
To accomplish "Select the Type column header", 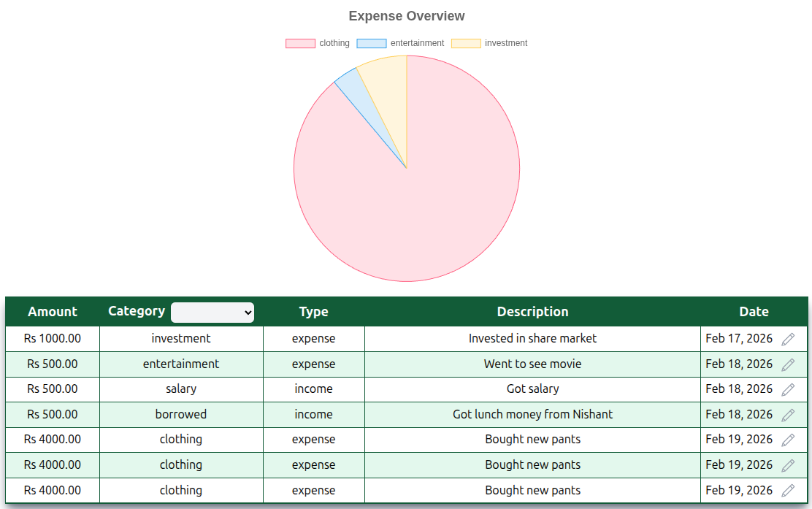I will pyautogui.click(x=313, y=312).
